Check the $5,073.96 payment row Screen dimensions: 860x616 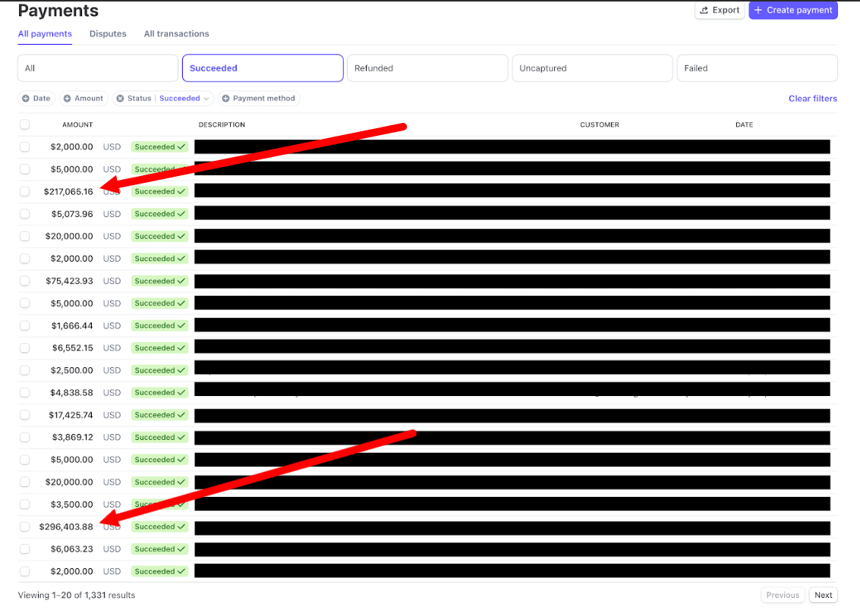[25, 214]
